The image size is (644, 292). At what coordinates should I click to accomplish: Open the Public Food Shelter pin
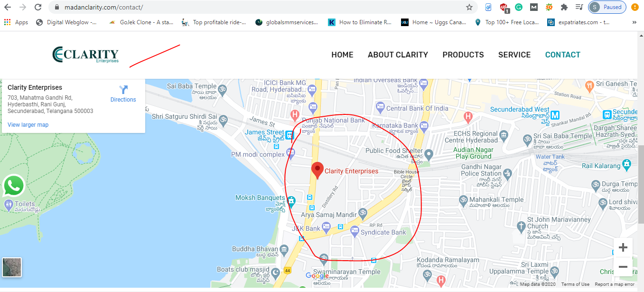point(429,154)
